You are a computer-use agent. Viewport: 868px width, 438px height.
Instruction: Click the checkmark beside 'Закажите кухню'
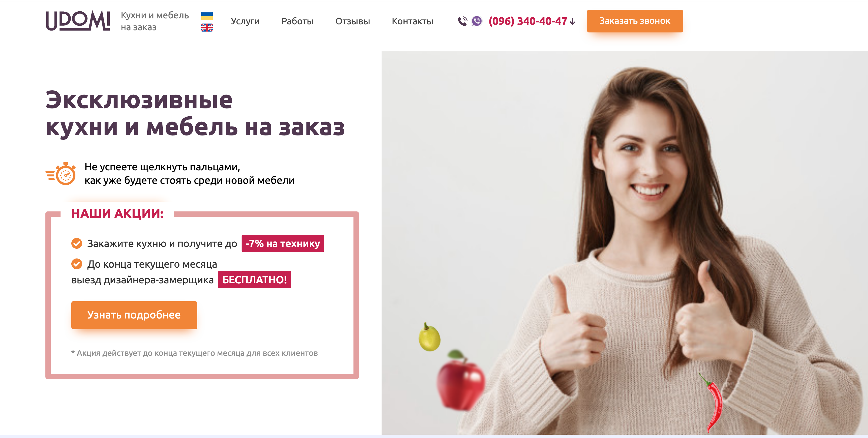coord(77,243)
